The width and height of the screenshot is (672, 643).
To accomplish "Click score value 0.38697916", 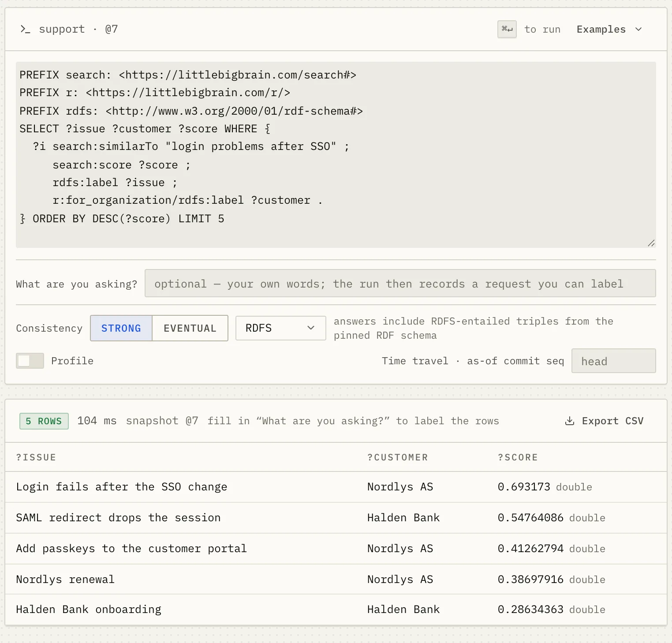I will click(530, 579).
